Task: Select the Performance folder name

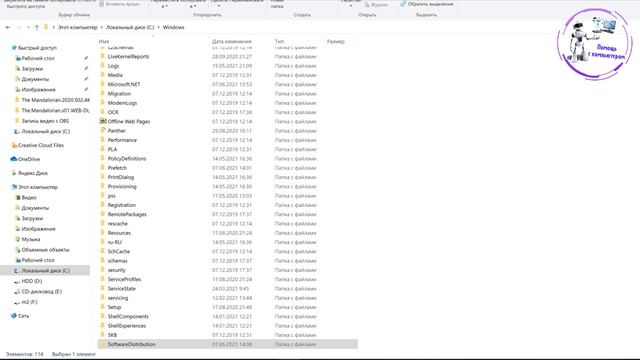Action: tap(122, 140)
